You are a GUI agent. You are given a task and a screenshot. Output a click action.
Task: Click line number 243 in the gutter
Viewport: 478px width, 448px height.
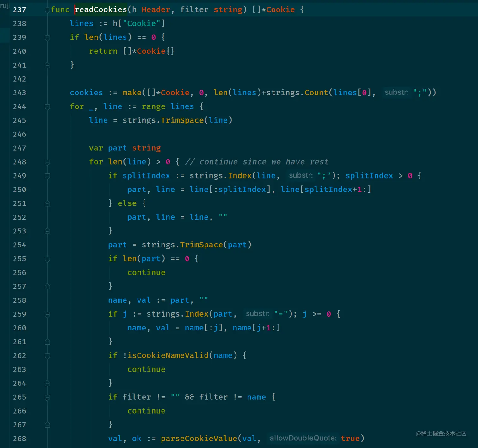20,93
